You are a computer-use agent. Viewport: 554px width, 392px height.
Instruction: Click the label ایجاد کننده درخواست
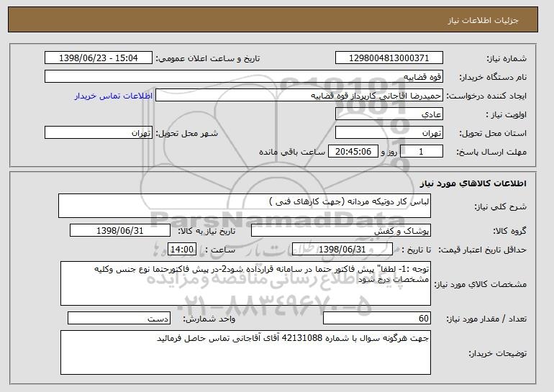click(486, 96)
